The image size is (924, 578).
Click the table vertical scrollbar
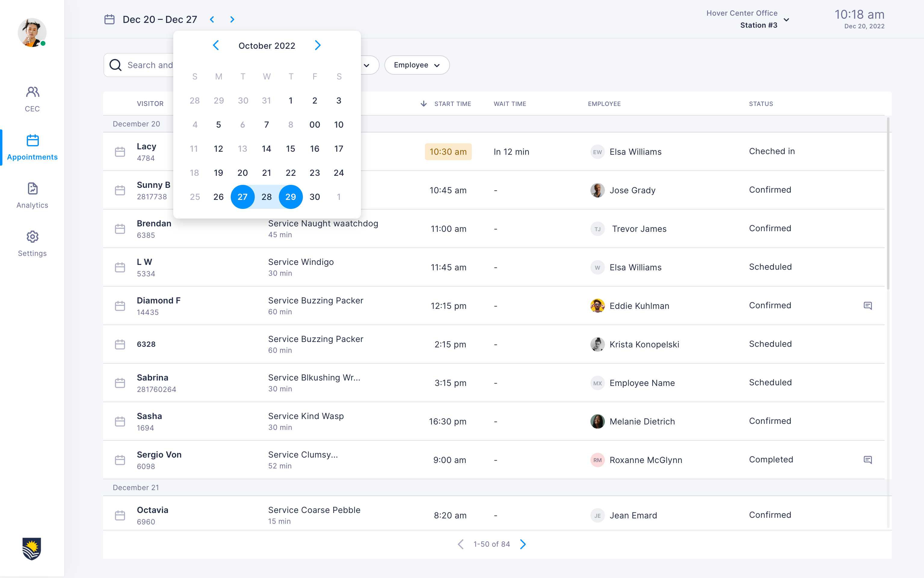888,203
